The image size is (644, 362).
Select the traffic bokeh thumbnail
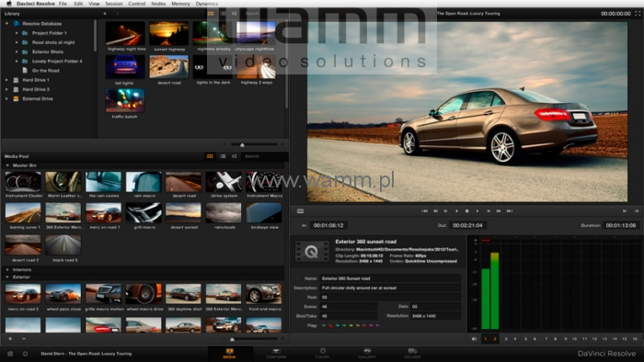point(125,100)
